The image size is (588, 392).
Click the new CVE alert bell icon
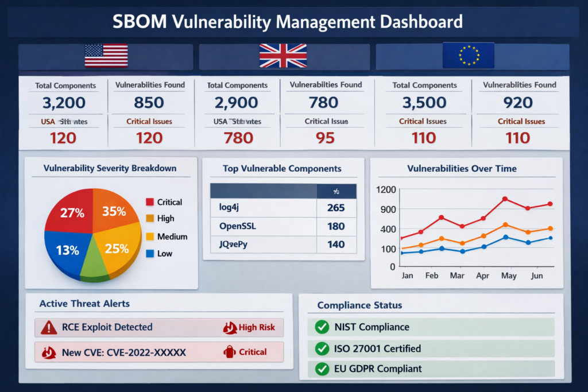[49, 352]
